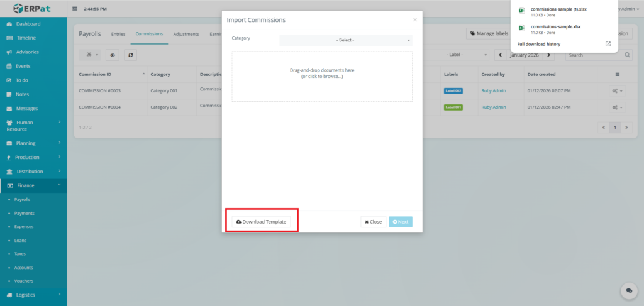The image size is (644, 306).
Task: Dismiss dialog using the X icon
Action: tap(415, 19)
